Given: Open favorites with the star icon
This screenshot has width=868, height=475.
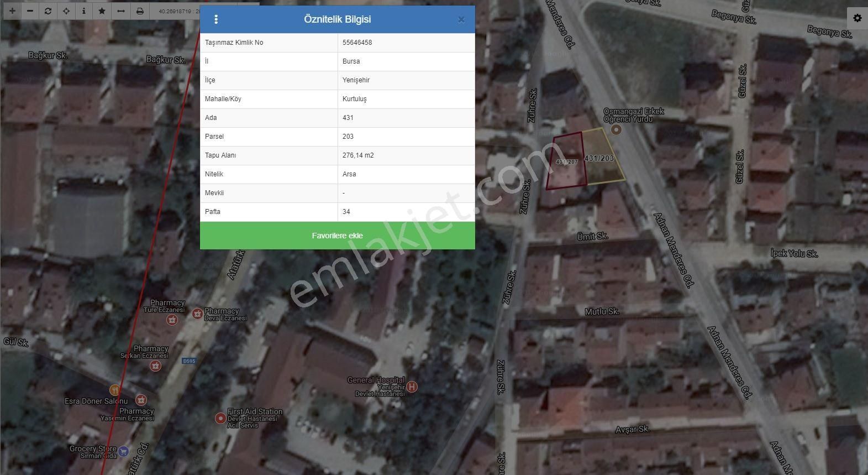Looking at the screenshot, I should (102, 11).
